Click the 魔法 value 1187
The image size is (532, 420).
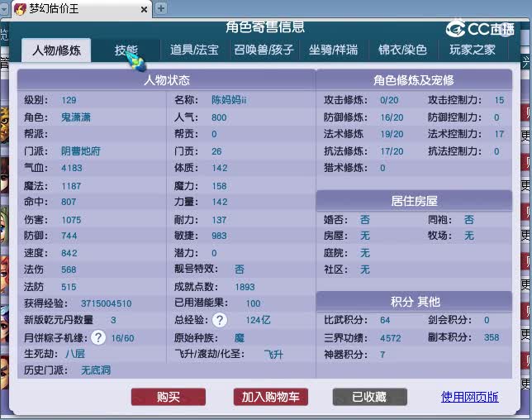coord(71,186)
